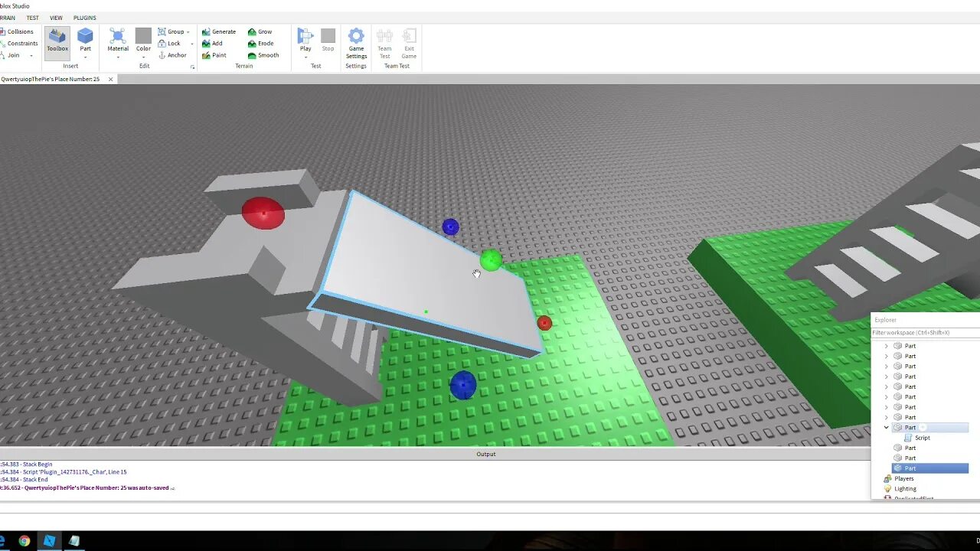Select the Add terrain tool
This screenshot has height=551, width=980.
pyautogui.click(x=212, y=43)
